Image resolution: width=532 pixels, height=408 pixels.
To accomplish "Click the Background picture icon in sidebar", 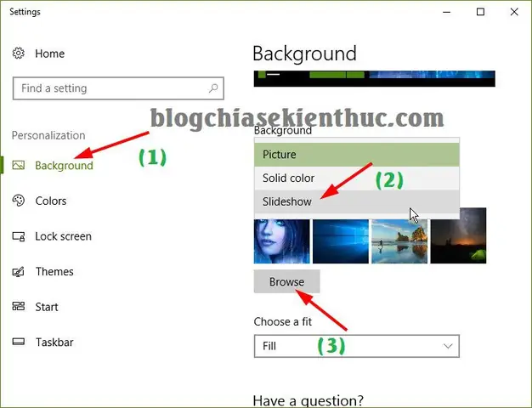I will coord(19,165).
